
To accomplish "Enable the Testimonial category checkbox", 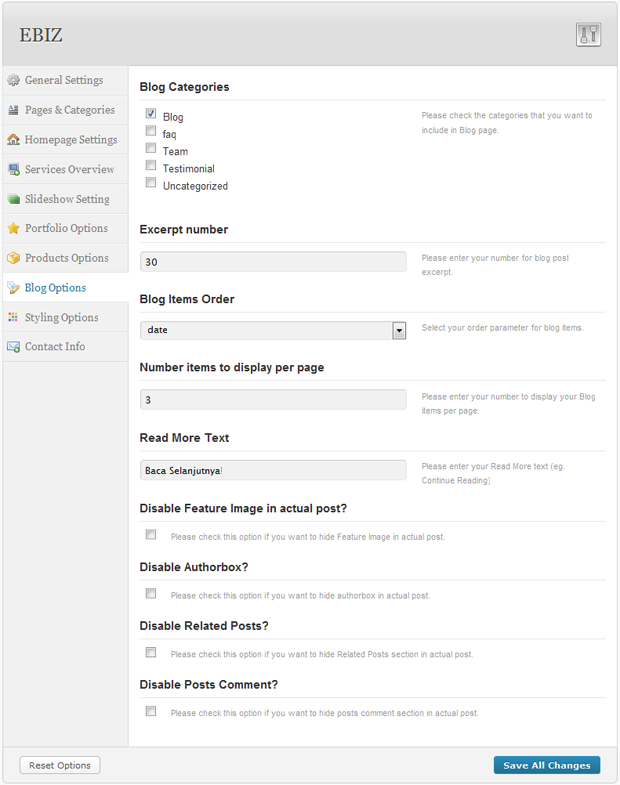I will pos(151,166).
